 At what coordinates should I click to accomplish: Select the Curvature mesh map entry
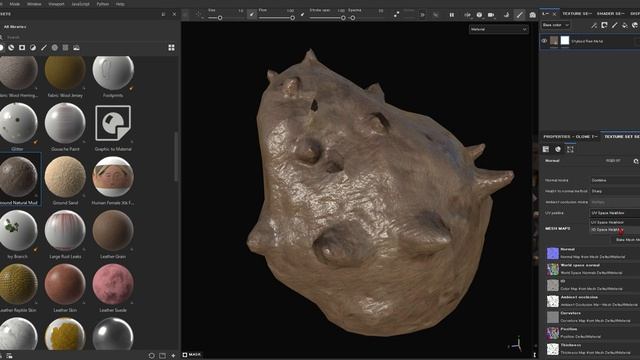pyautogui.click(x=593, y=317)
